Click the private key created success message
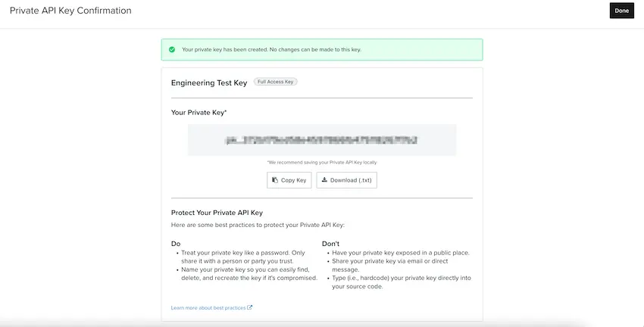 click(x=271, y=49)
